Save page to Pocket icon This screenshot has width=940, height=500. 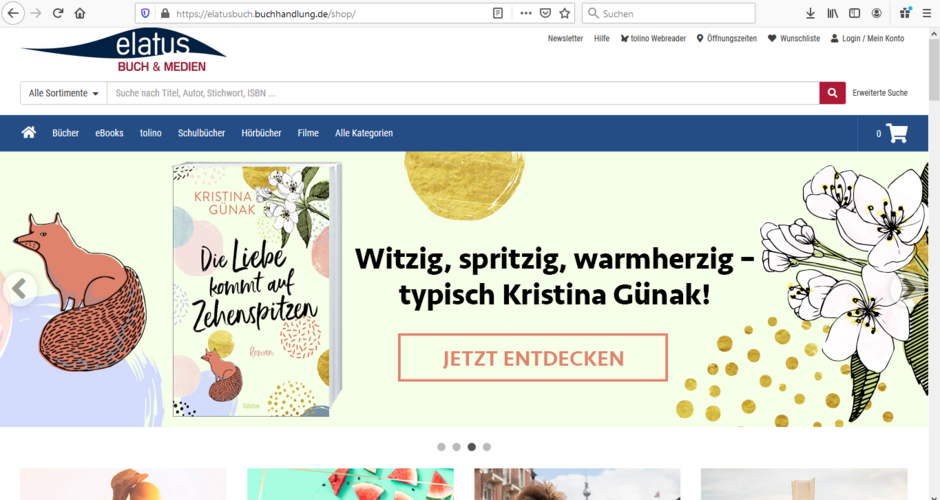tap(545, 13)
